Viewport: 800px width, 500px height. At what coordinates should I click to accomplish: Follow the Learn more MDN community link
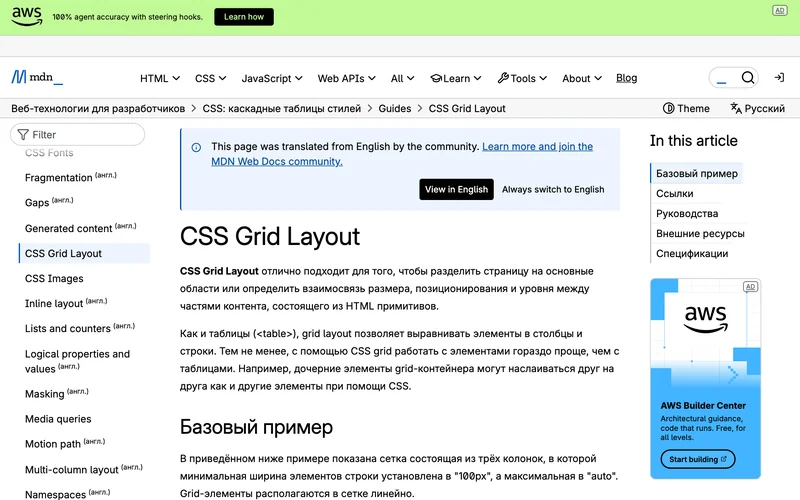[402, 154]
